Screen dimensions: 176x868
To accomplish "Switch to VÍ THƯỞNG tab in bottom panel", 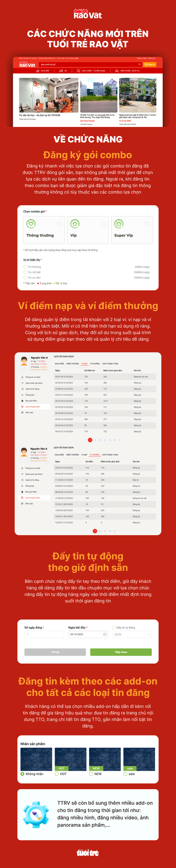I will [95, 455].
